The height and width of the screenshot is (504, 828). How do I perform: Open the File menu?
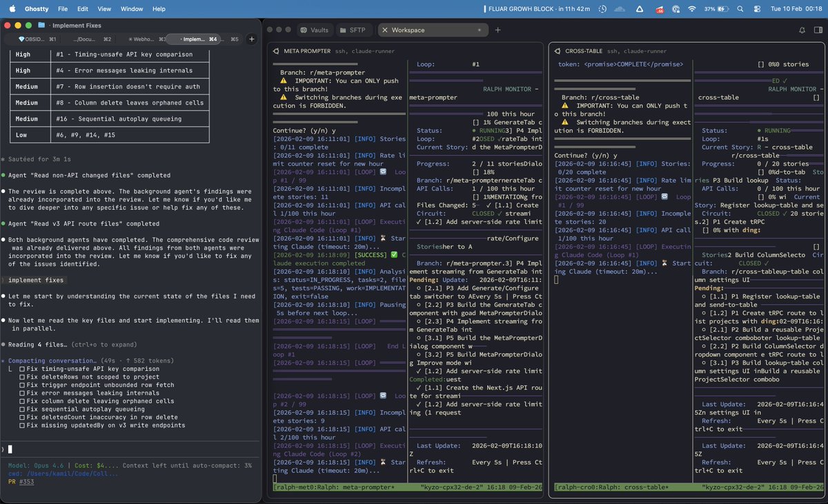(x=63, y=9)
